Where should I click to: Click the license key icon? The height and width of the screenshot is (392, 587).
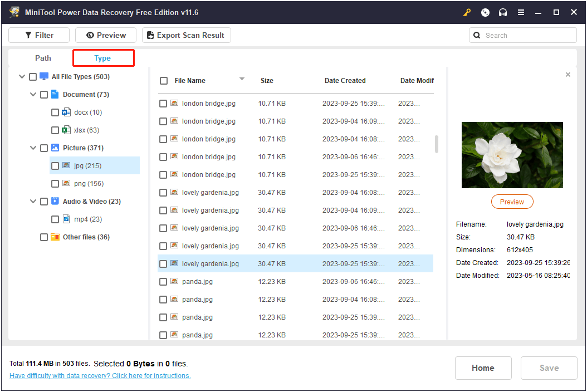pos(467,12)
